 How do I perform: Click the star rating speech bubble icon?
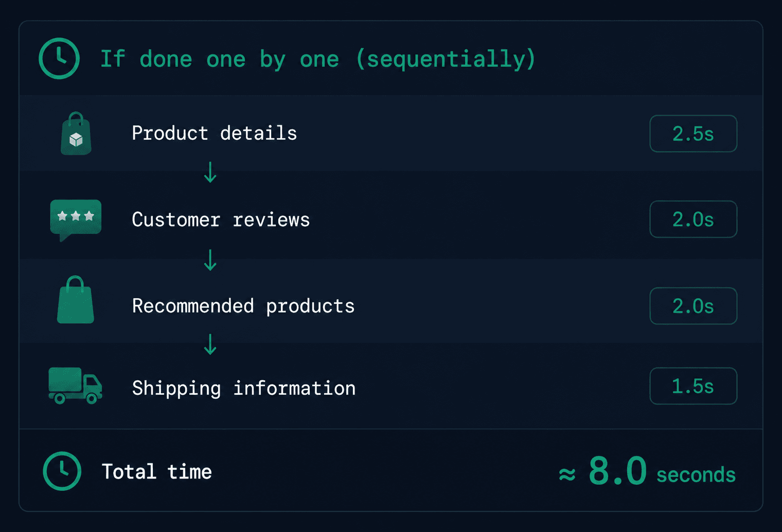76,220
